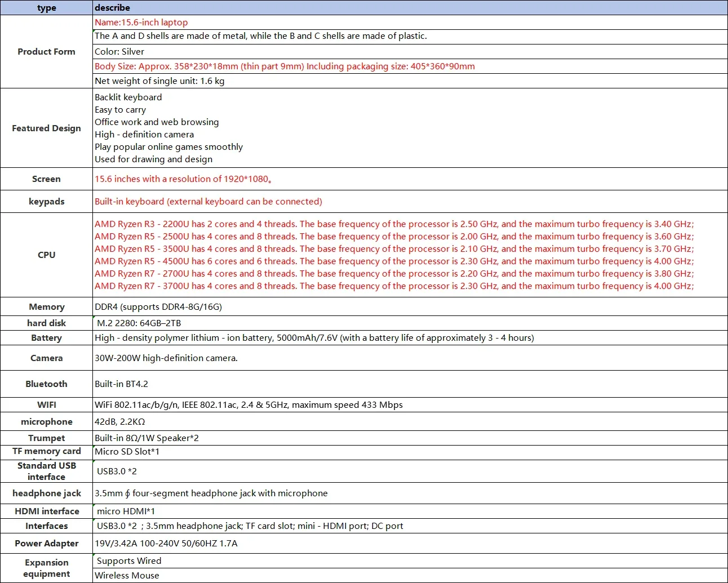This screenshot has width=728, height=583.
Task: Select the 'Wireless Mouse' cell
Action: pyautogui.click(x=410, y=576)
